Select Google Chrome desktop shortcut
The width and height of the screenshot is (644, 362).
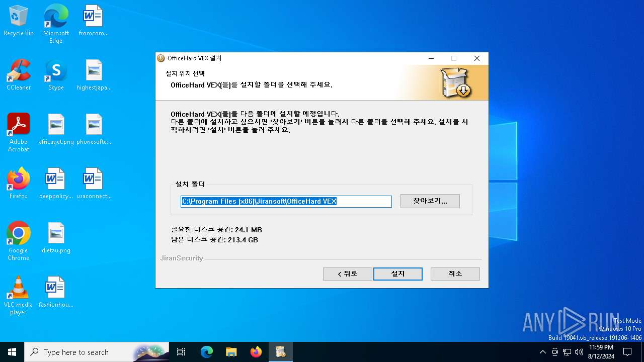19,241
